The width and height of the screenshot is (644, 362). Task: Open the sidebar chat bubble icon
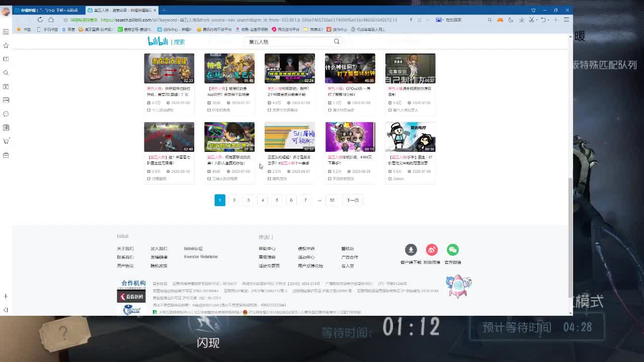point(6,114)
